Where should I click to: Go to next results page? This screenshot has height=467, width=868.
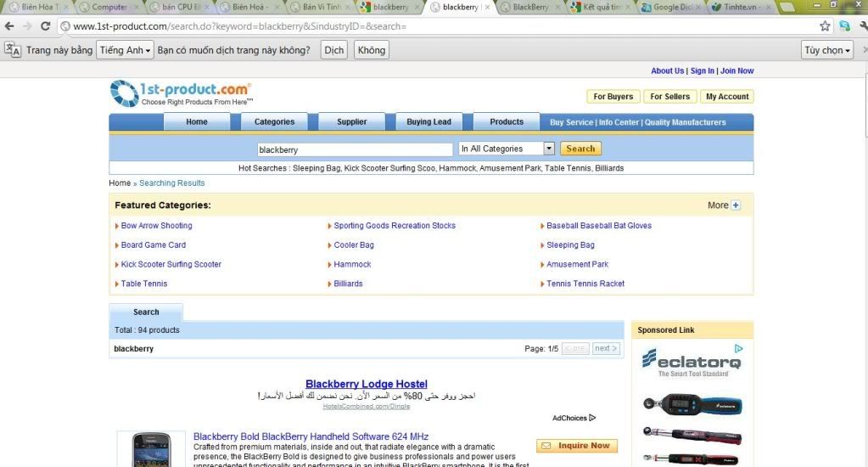[606, 349]
